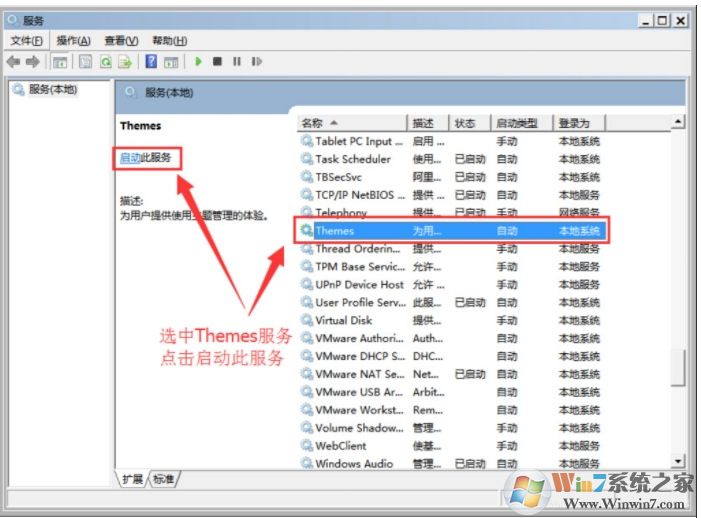Image resolution: width=701 pixels, height=518 pixels.
Task: Click the Export List toolbar icon
Action: point(125,62)
